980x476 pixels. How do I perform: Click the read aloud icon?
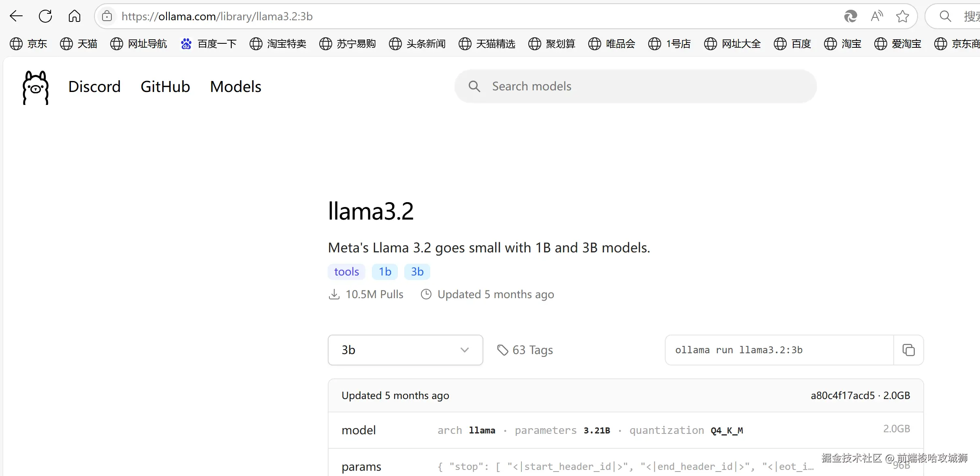877,17
